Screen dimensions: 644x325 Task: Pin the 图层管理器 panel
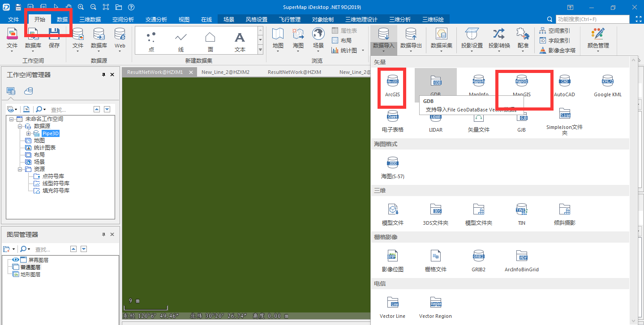click(x=104, y=235)
